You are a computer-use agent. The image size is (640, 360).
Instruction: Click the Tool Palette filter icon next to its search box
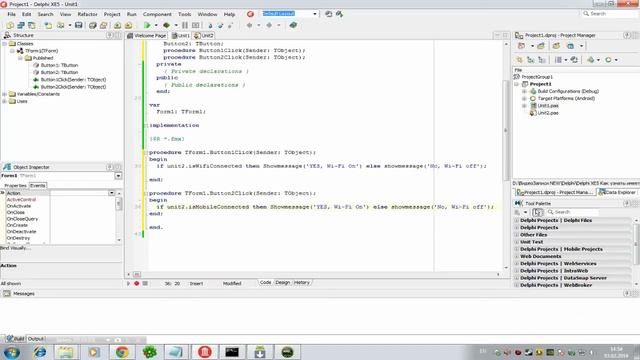(x=538, y=212)
